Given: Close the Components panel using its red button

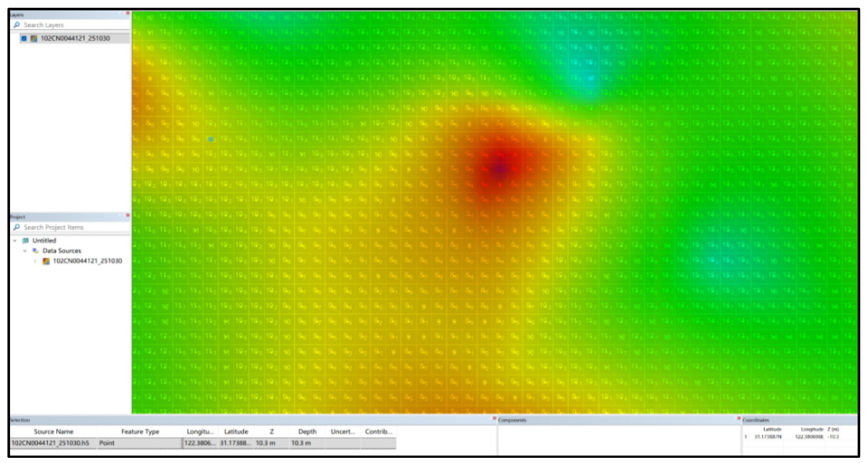Looking at the screenshot, I should [x=739, y=419].
